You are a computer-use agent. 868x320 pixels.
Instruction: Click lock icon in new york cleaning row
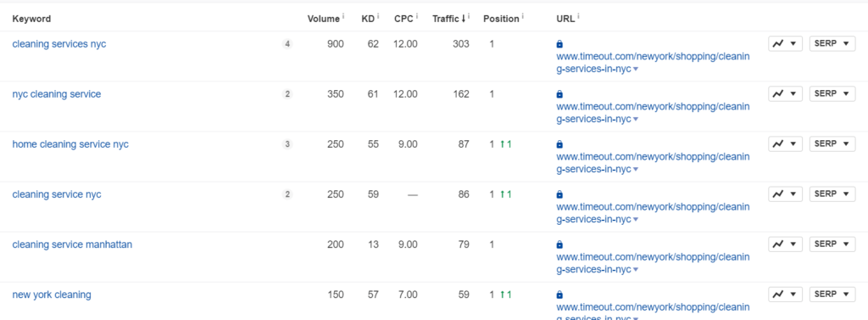(559, 295)
